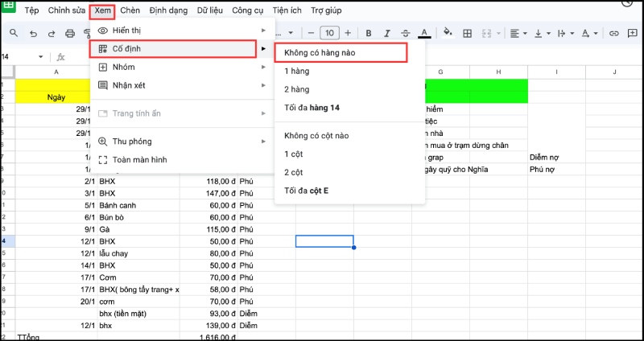Select Không có cột nào option

(x=349, y=135)
